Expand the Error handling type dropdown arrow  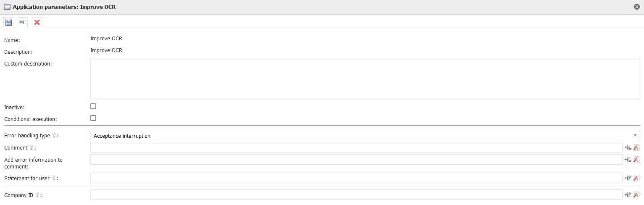tap(635, 135)
